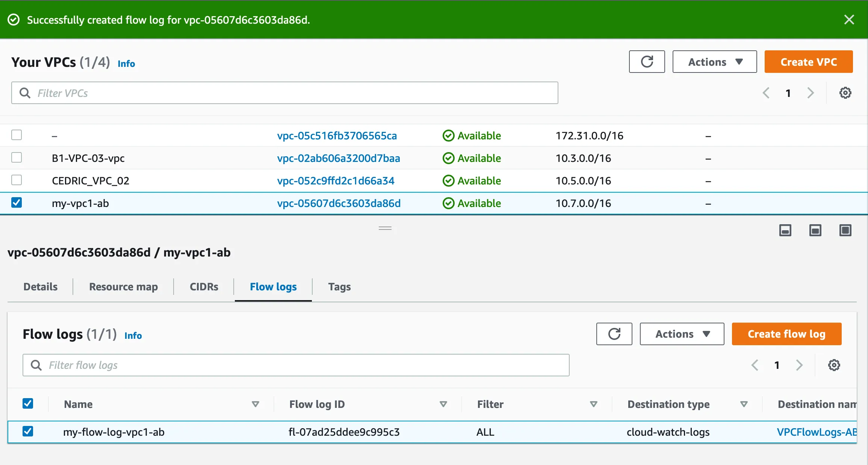Expand split panel to full size
Viewport: 868px width, 465px height.
tap(845, 230)
